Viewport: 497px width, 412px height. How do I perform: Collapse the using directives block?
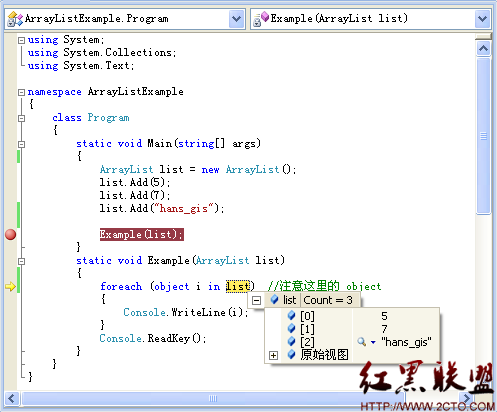[x=21, y=40]
